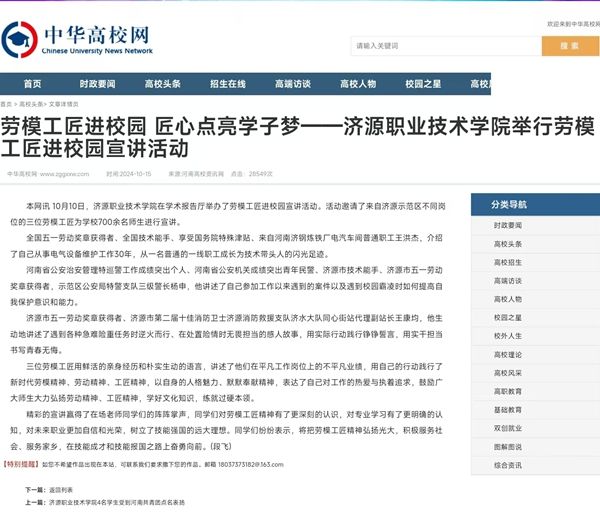This screenshot has height=521, width=600.
Task: Open 高端访谈 in the top navigation bar
Action: [x=292, y=84]
